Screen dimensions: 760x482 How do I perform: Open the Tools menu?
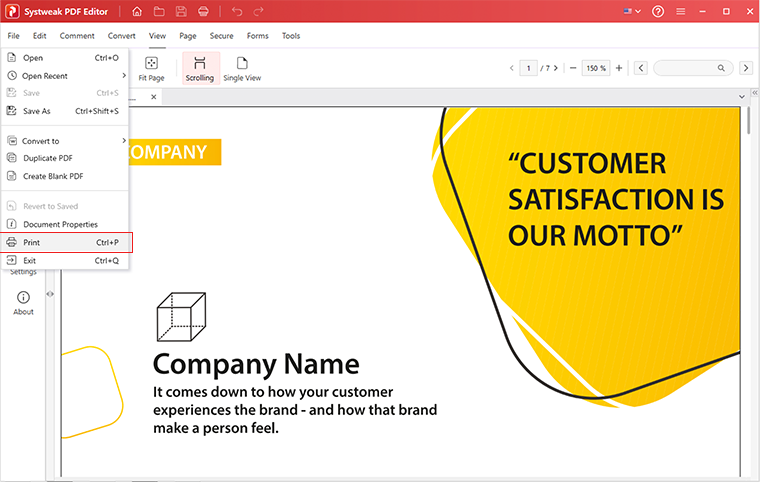pyautogui.click(x=291, y=36)
